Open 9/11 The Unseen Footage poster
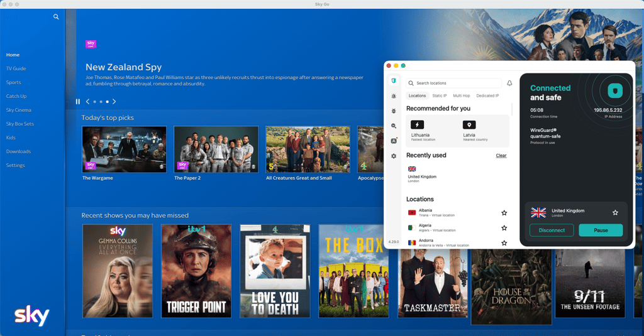 coord(590,283)
